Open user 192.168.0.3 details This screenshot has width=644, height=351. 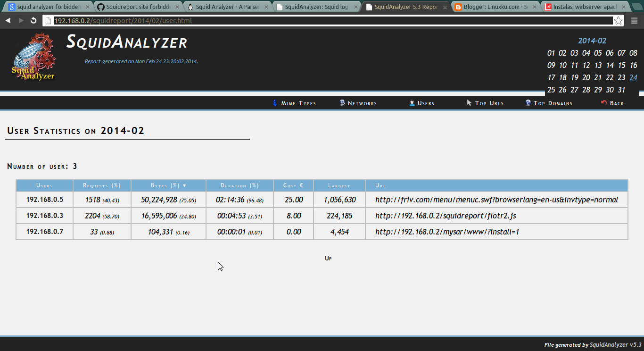45,216
